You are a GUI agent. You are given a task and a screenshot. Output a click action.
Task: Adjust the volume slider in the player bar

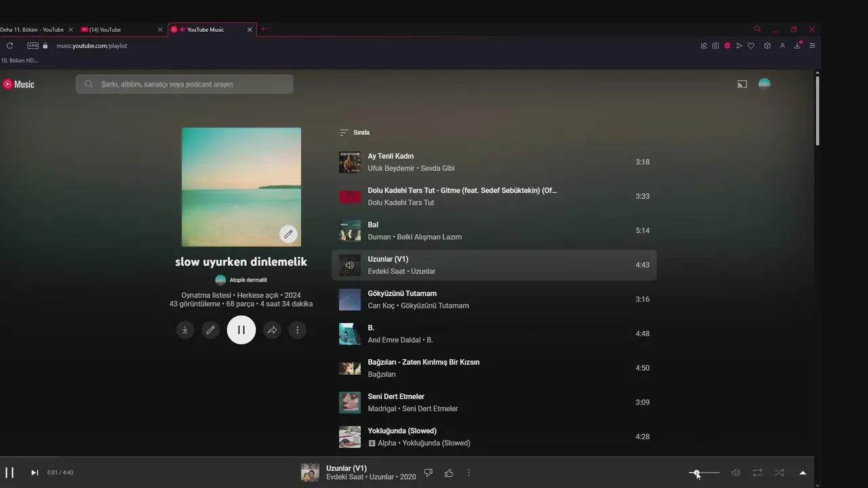click(x=704, y=472)
